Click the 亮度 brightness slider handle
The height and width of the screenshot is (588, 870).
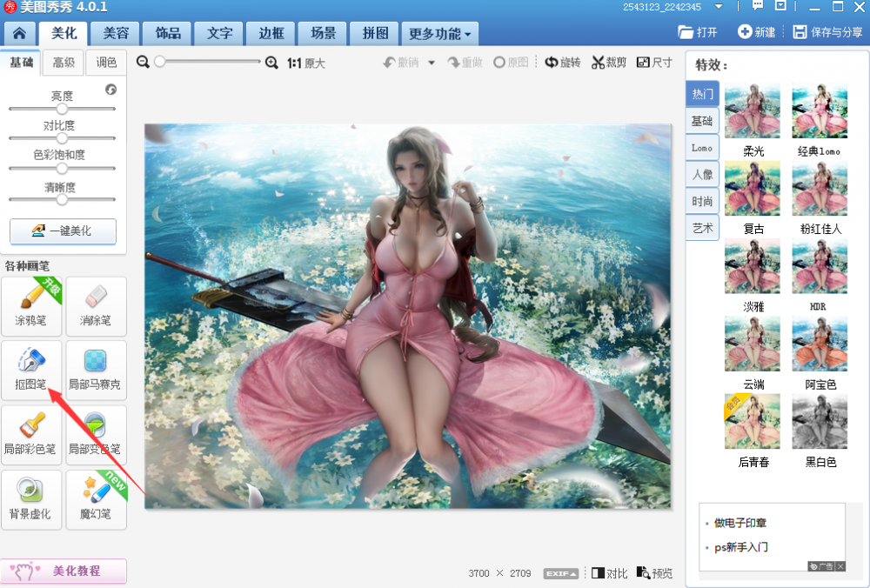coord(62,109)
